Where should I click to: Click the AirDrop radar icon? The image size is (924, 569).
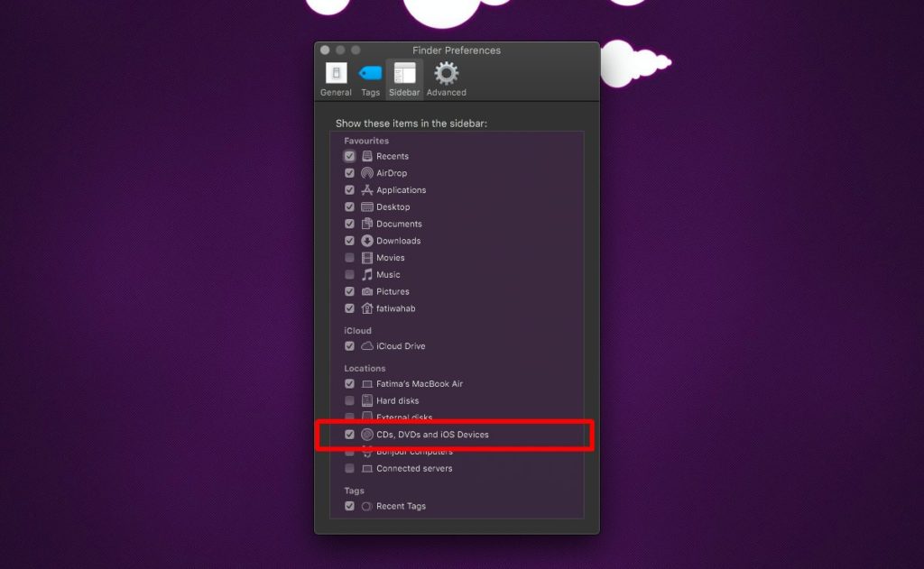click(x=367, y=172)
